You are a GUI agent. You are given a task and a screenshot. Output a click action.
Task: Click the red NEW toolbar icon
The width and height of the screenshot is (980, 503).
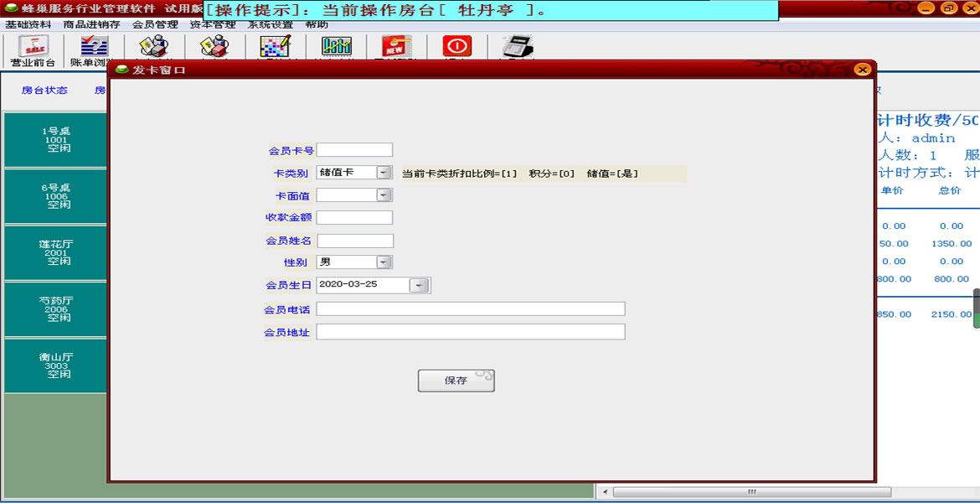[x=397, y=46]
